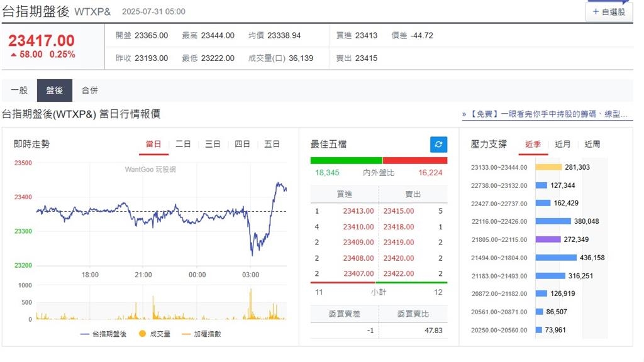Select 近季 in 壓力支撐 panel
The height and width of the screenshot is (362, 644).
click(533, 144)
